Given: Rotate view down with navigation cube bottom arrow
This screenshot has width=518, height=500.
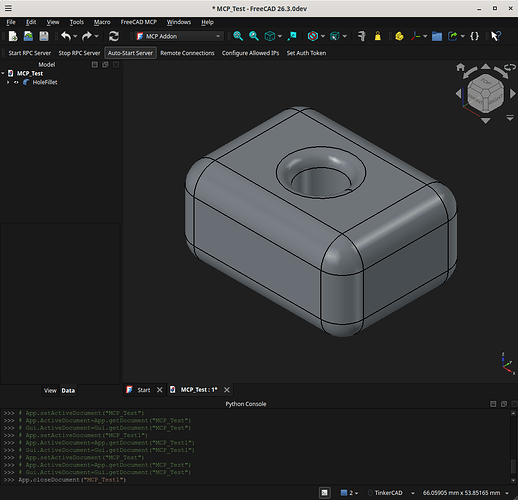Looking at the screenshot, I should coord(486,121).
